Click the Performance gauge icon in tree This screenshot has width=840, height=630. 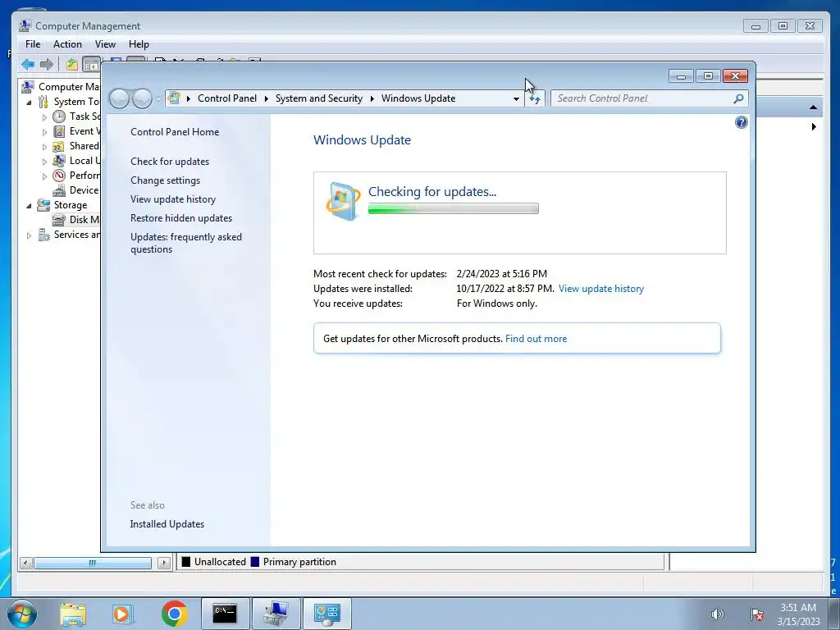click(x=59, y=176)
